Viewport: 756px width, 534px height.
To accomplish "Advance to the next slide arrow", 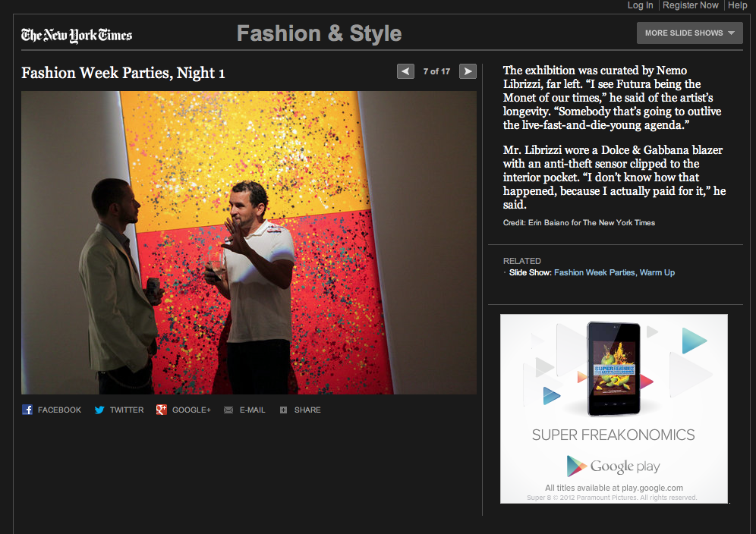I will 468,71.
